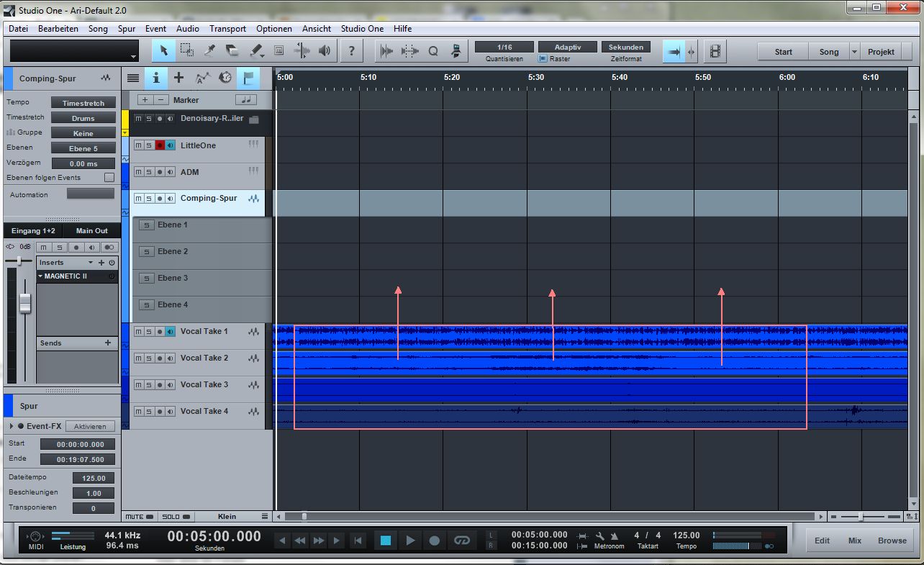Open the Bearbeiten menu
The height and width of the screenshot is (565, 924).
[x=58, y=29]
